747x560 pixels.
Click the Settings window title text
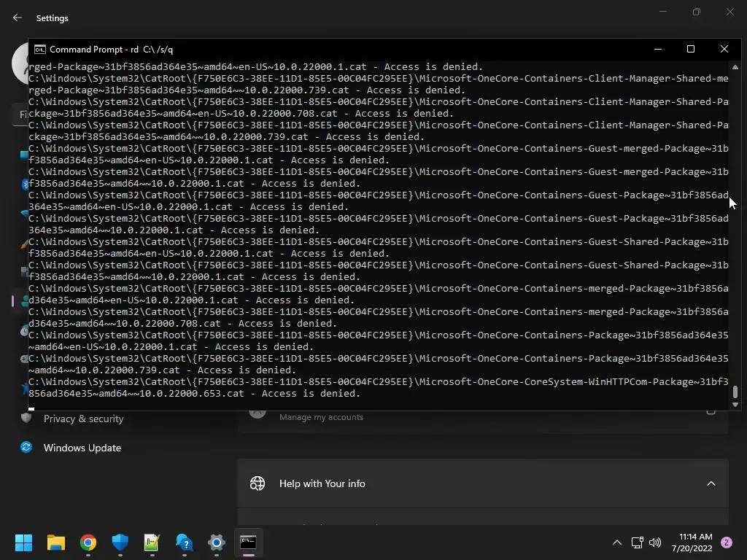pos(53,18)
